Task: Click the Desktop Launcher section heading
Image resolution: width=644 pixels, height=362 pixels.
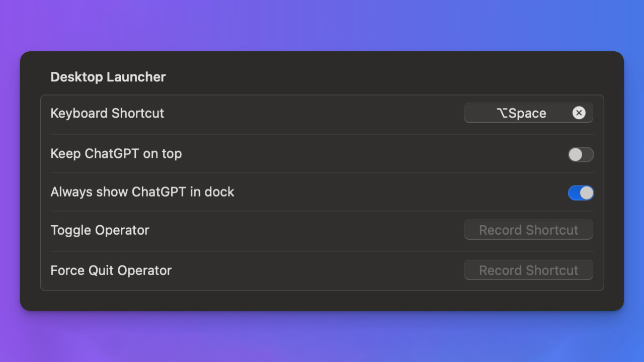Action: point(108,77)
